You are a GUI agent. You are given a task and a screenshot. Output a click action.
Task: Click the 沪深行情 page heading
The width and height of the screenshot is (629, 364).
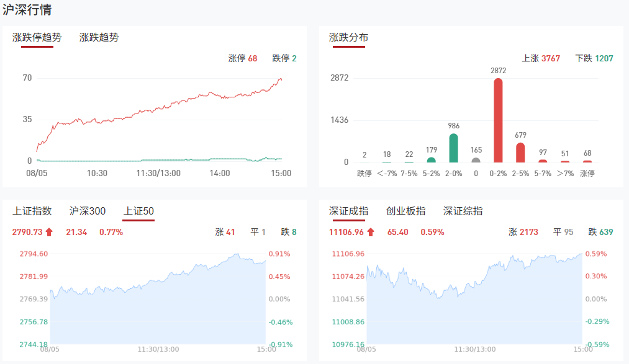(27, 10)
